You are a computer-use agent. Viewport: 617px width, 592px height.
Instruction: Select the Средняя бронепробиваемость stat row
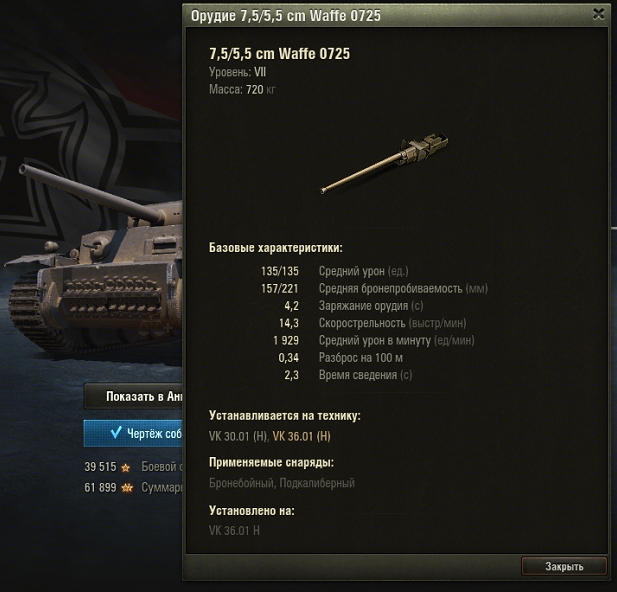(374, 289)
